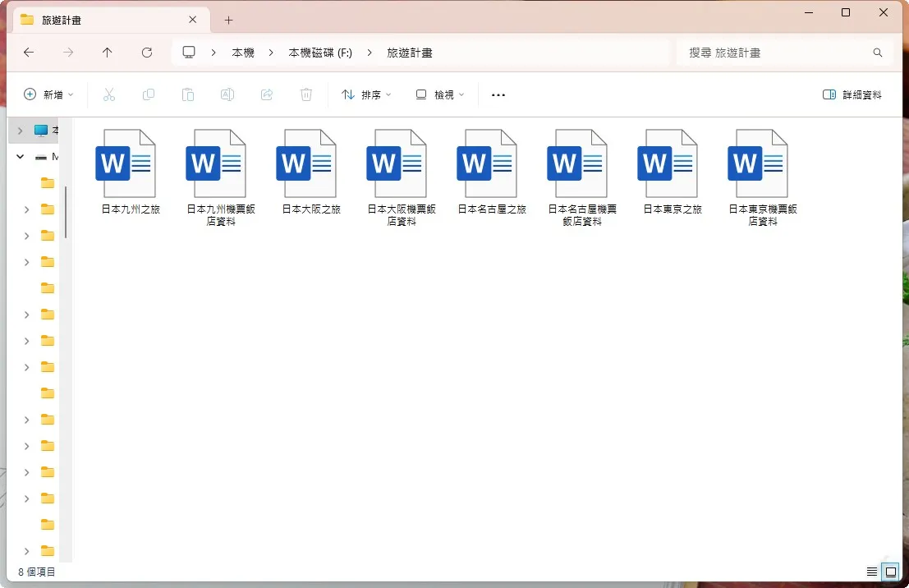Click the 本機 breadcrumb
The width and height of the screenshot is (909, 588).
click(243, 53)
